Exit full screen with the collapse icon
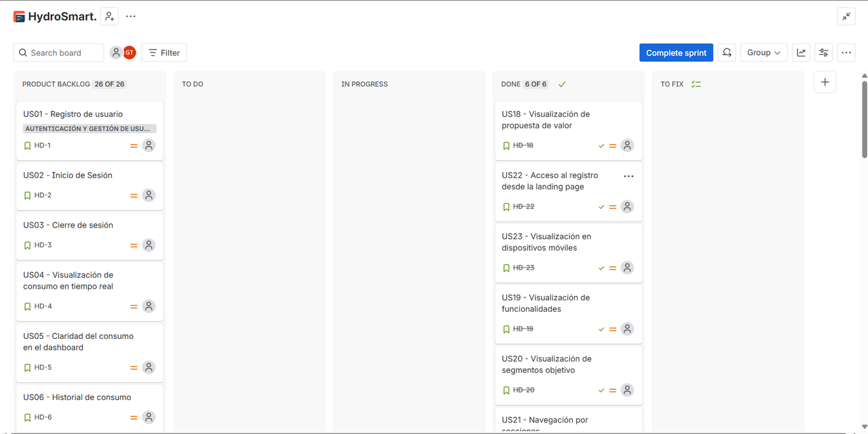868x434 pixels. (x=846, y=16)
